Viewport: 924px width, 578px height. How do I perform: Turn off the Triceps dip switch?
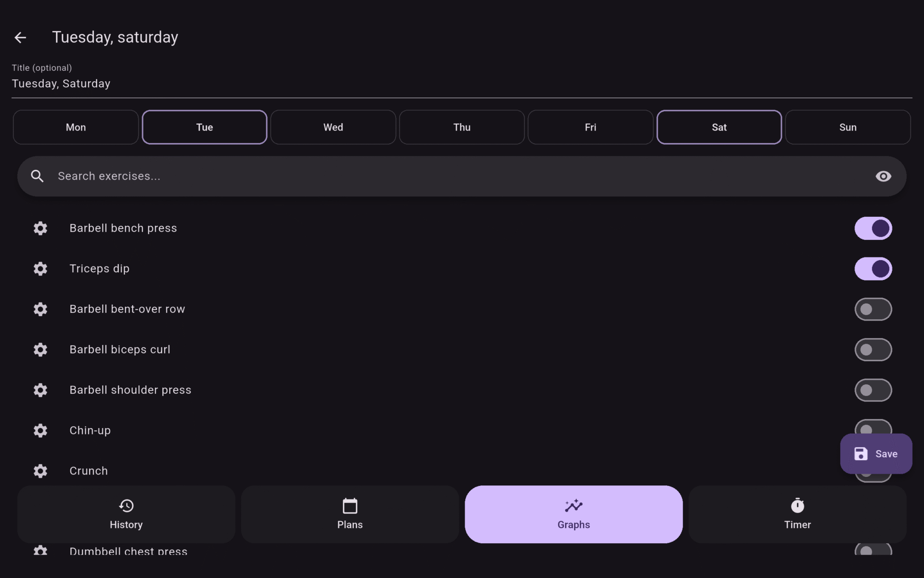pos(873,269)
